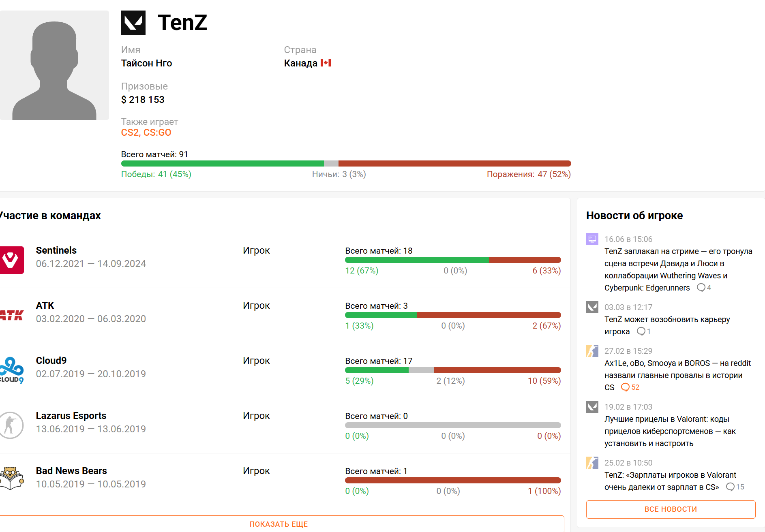Viewport: 765px width, 532px height.
Task: Click the overall win-loss progress bar
Action: (346, 164)
